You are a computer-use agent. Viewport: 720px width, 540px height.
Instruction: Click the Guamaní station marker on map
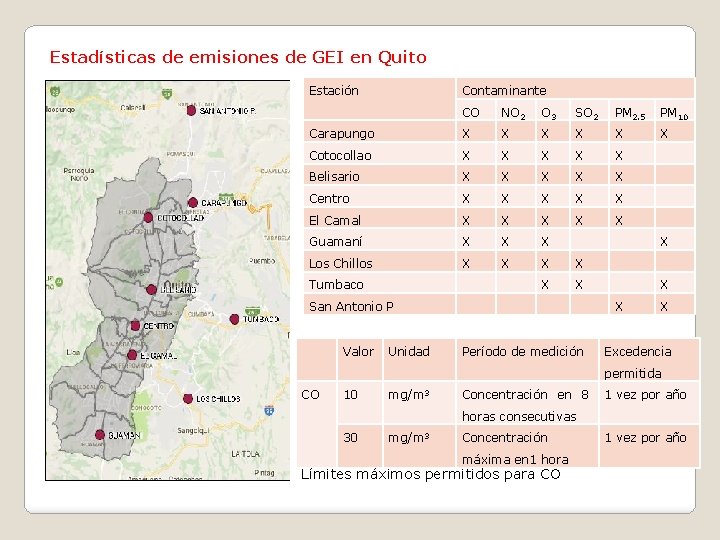[100, 434]
